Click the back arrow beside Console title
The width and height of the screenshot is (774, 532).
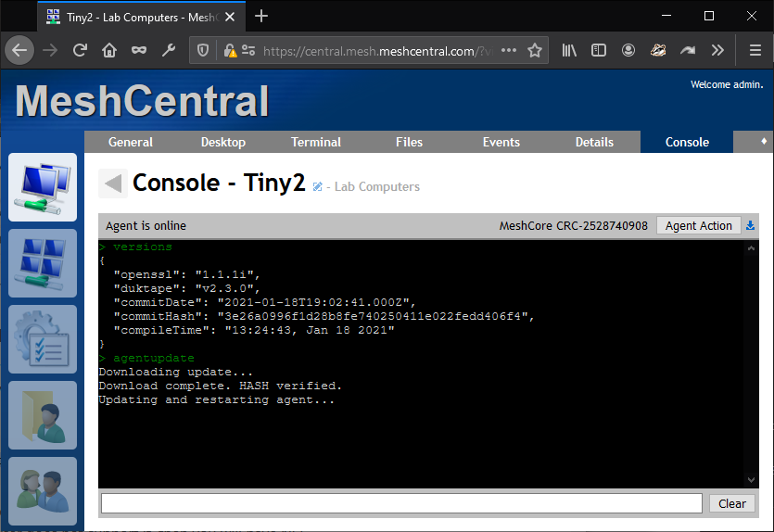click(113, 184)
